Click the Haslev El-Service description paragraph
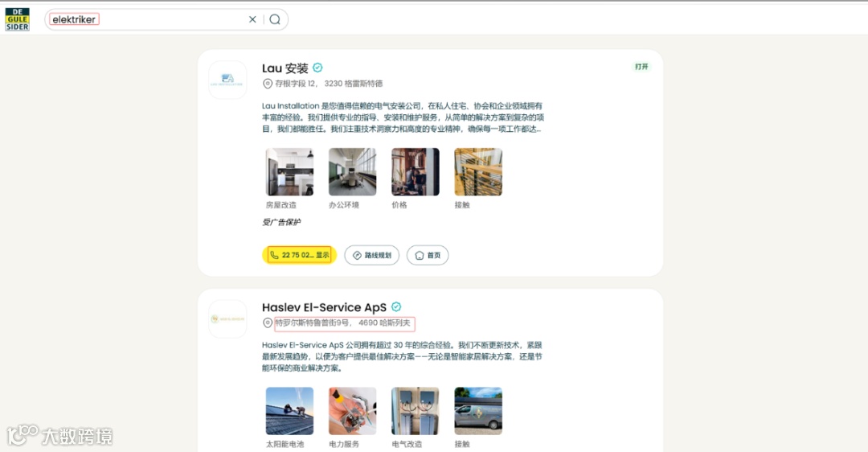The image size is (868, 452). click(x=403, y=357)
